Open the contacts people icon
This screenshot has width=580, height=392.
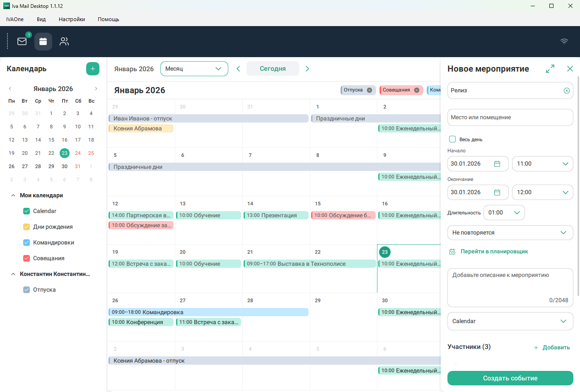[x=64, y=41]
